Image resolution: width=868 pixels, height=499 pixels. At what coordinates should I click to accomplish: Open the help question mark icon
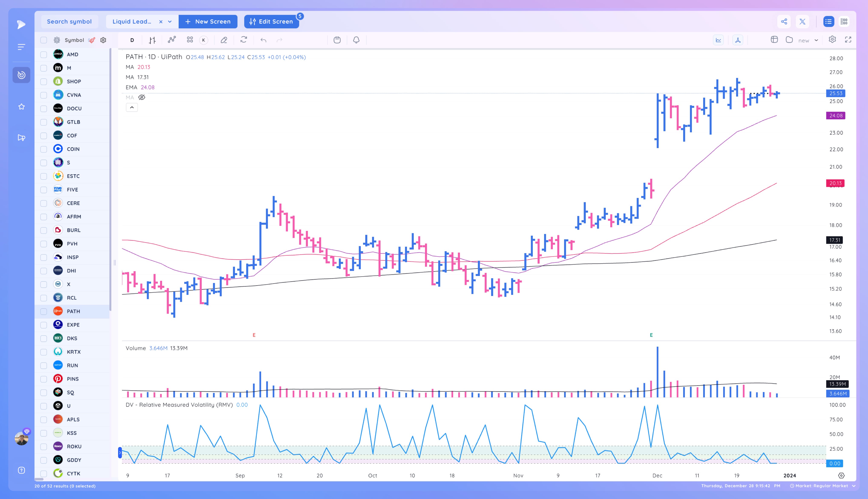[x=21, y=470]
